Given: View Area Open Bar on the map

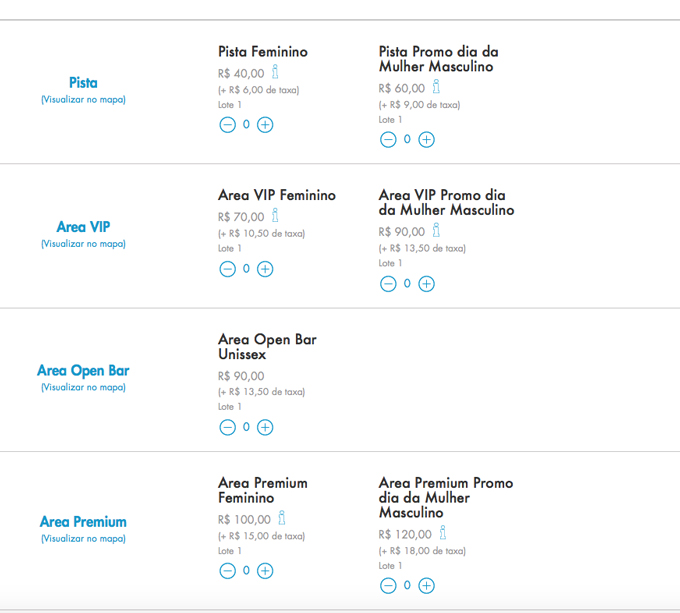Looking at the screenshot, I should (83, 387).
